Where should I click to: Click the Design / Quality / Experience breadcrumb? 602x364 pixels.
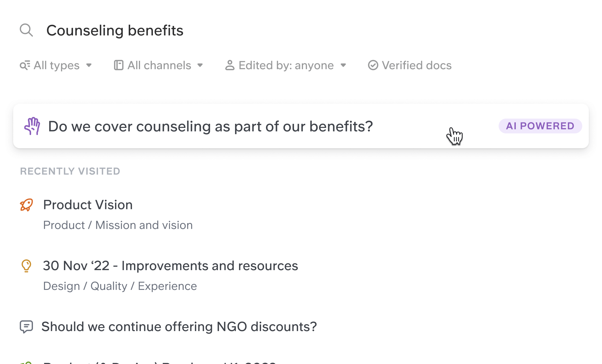click(x=120, y=286)
